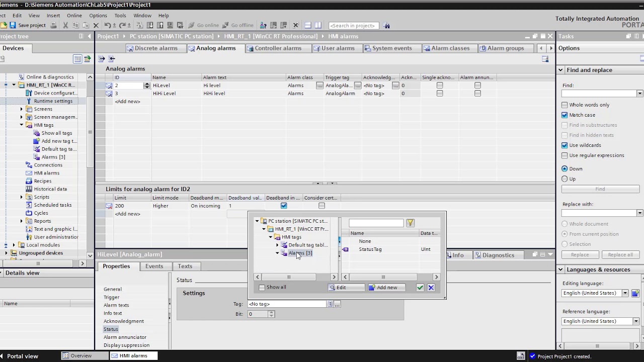Screen dimensions: 644x362
Task: Click the StatusTag tag icon in picker list
Action: coord(346,249)
